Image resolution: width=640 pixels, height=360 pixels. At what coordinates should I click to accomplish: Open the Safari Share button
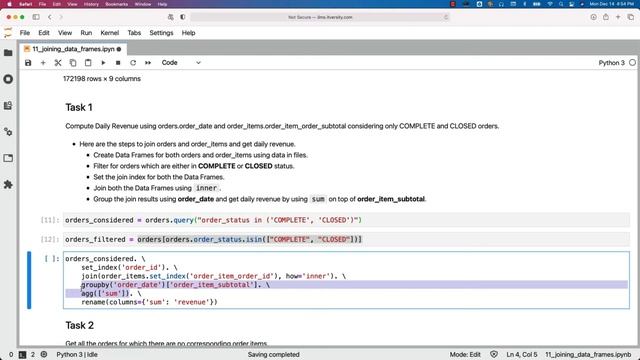pos(606,17)
